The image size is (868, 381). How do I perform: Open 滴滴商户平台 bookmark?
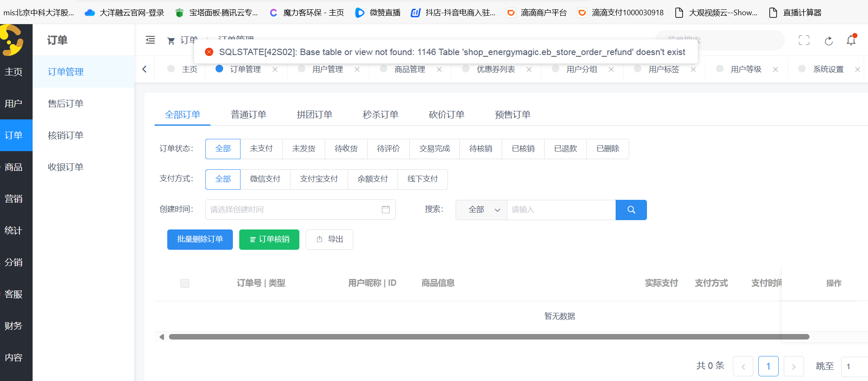pos(537,13)
